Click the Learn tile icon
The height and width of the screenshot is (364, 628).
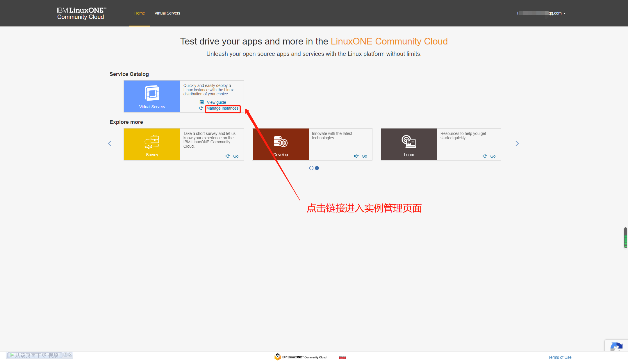pos(409,142)
